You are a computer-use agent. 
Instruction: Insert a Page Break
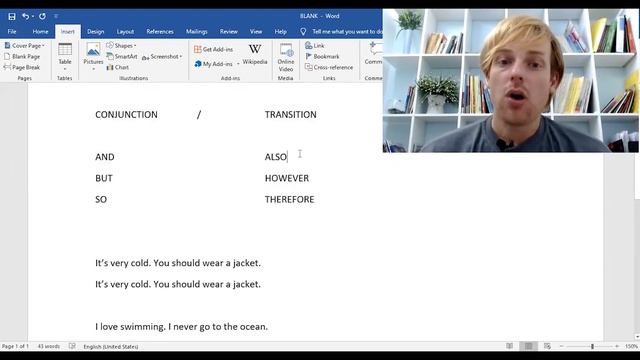[22, 67]
